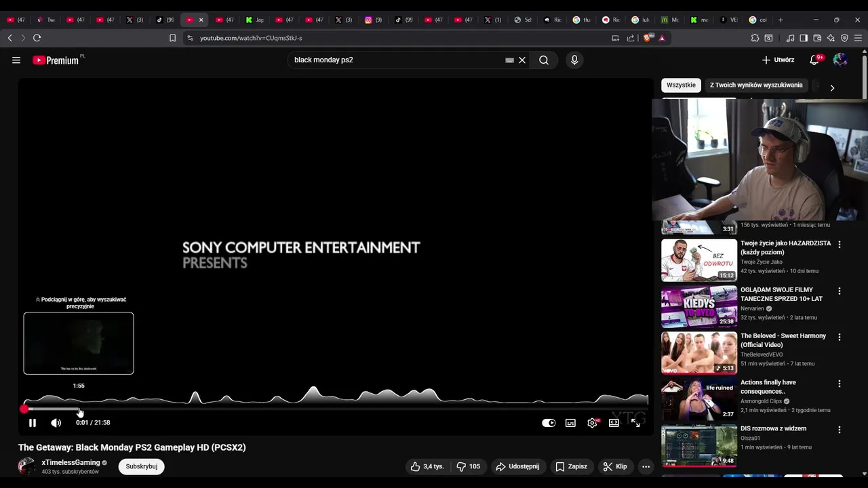Click the magnifier search button

coord(544,60)
